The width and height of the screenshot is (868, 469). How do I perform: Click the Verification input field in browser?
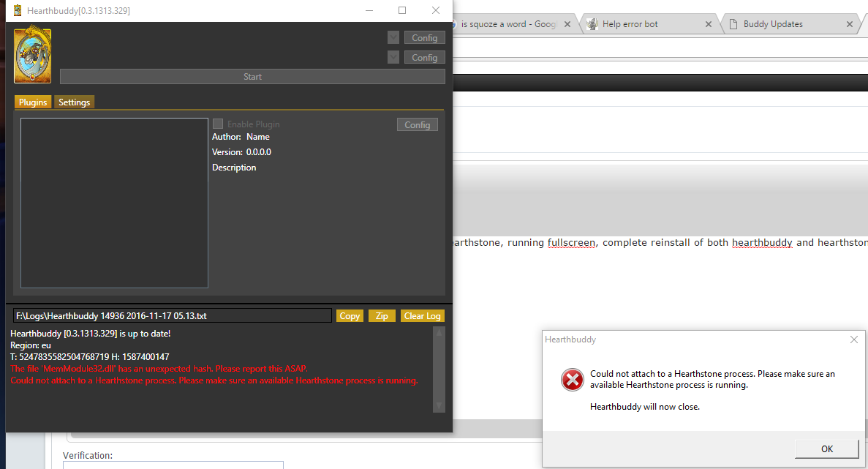point(173,465)
